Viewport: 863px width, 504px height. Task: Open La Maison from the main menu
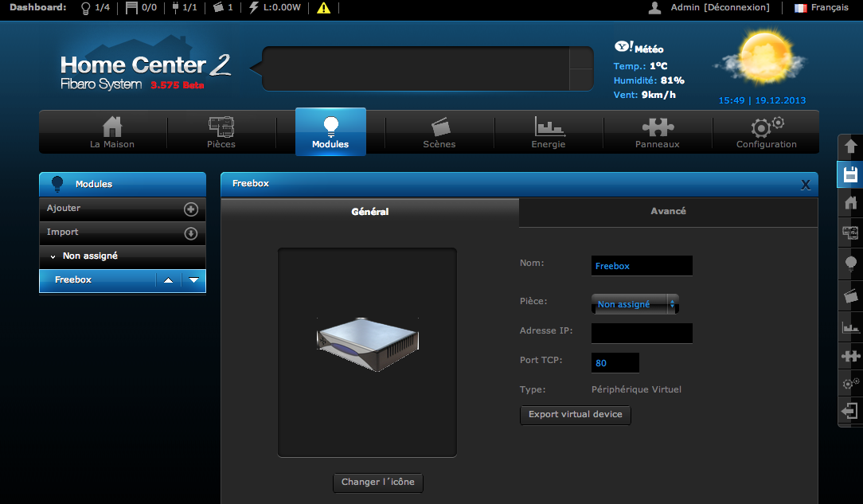[111, 131]
